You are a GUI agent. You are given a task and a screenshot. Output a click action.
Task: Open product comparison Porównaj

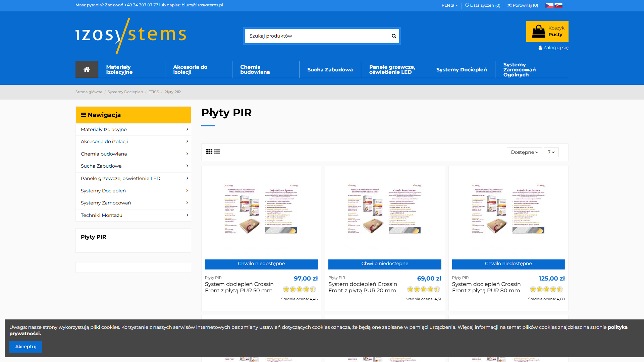point(523,5)
